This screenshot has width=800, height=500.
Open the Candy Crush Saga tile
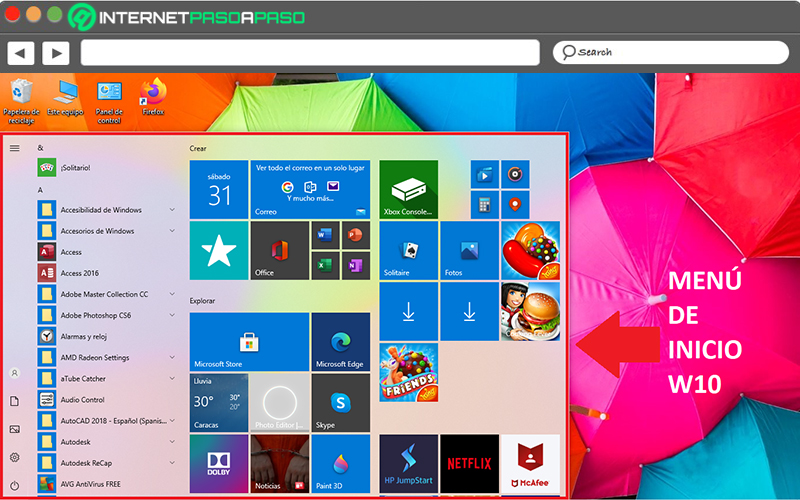pos(531,251)
